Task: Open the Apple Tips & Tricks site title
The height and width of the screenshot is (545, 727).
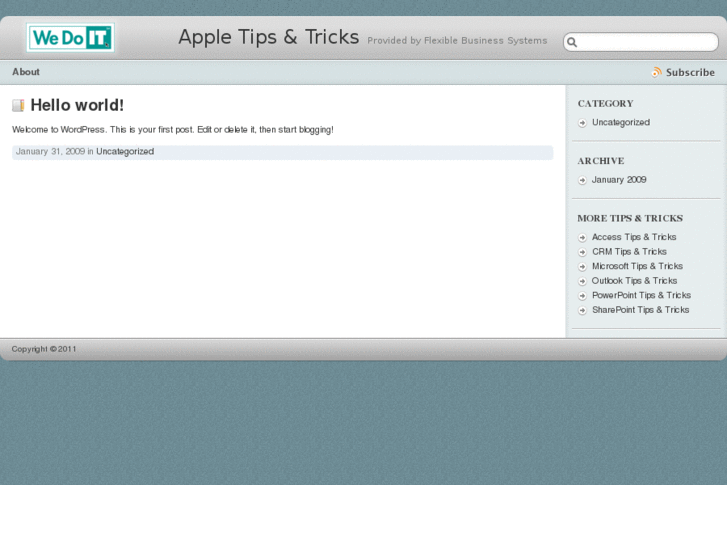Action: coord(268,37)
